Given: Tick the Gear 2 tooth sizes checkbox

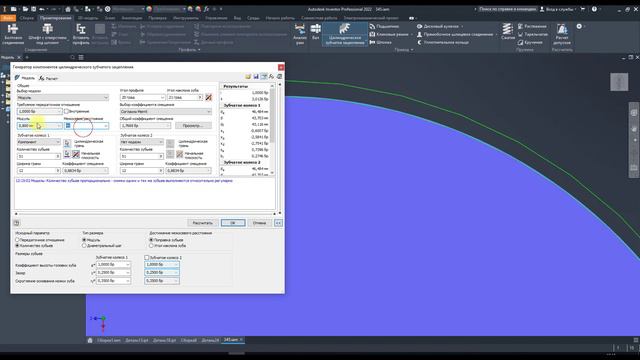Looking at the screenshot, I should point(147,258).
